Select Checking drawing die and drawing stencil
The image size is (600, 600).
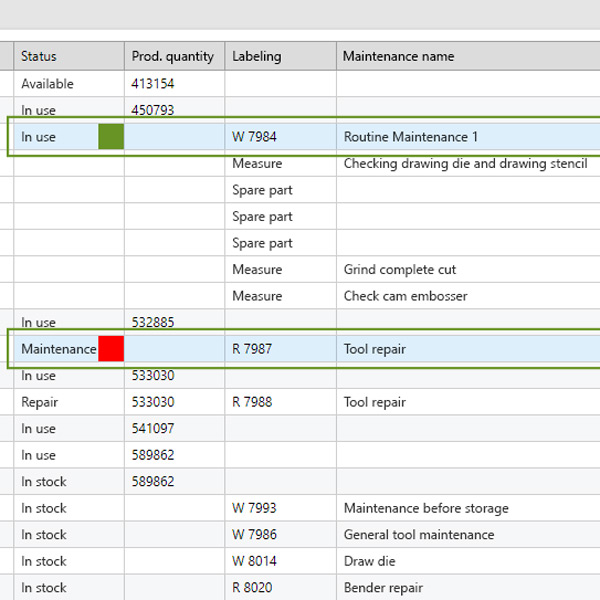[x=465, y=164]
